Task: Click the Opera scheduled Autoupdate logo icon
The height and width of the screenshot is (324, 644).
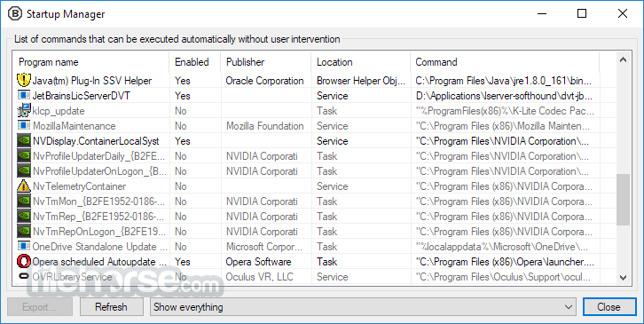Action: 24,262
